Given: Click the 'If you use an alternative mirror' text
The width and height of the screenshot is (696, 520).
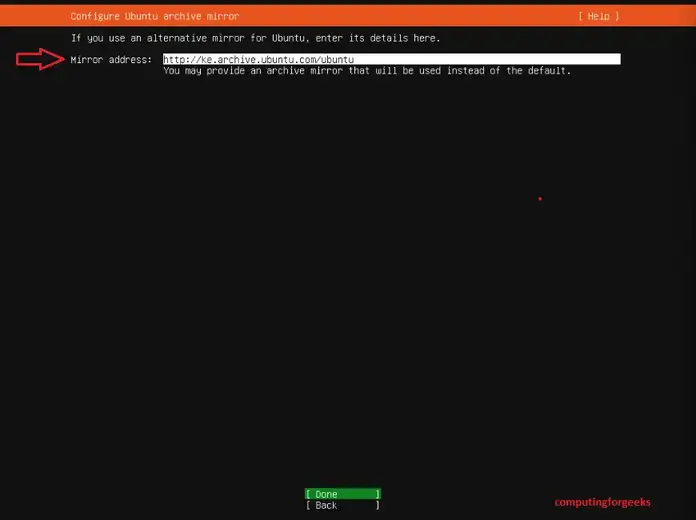Looking at the screenshot, I should click(255, 38).
